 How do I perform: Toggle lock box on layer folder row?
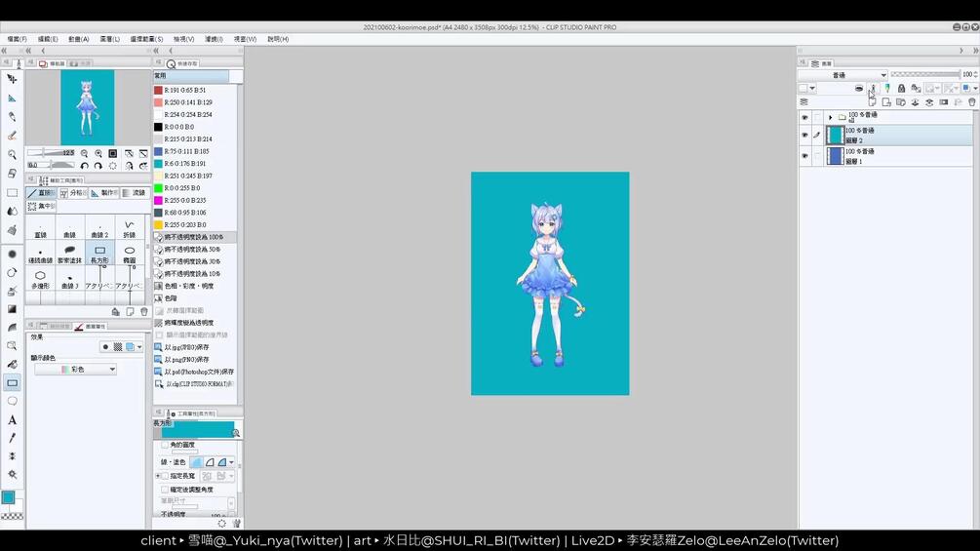[817, 117]
